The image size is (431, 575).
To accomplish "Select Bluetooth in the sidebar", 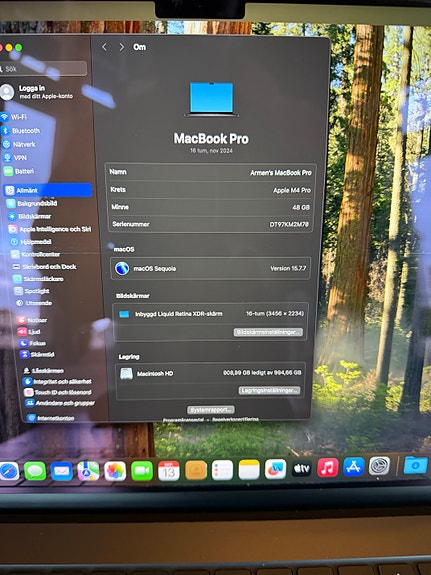I will click(x=21, y=131).
